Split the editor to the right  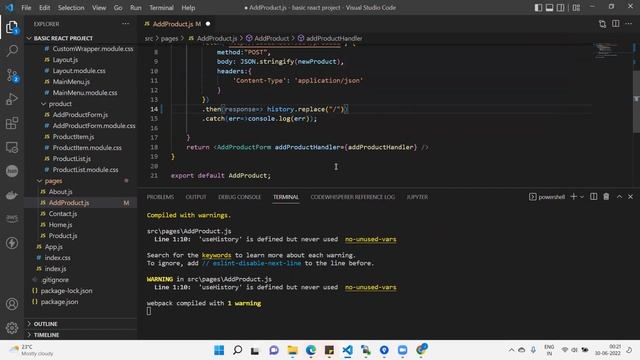click(x=616, y=24)
